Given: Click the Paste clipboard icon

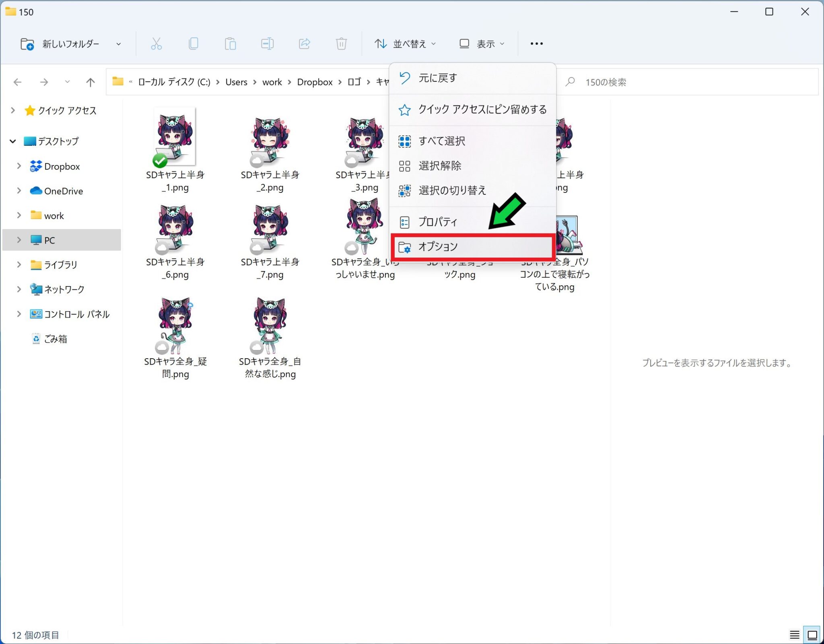Looking at the screenshot, I should (x=230, y=43).
